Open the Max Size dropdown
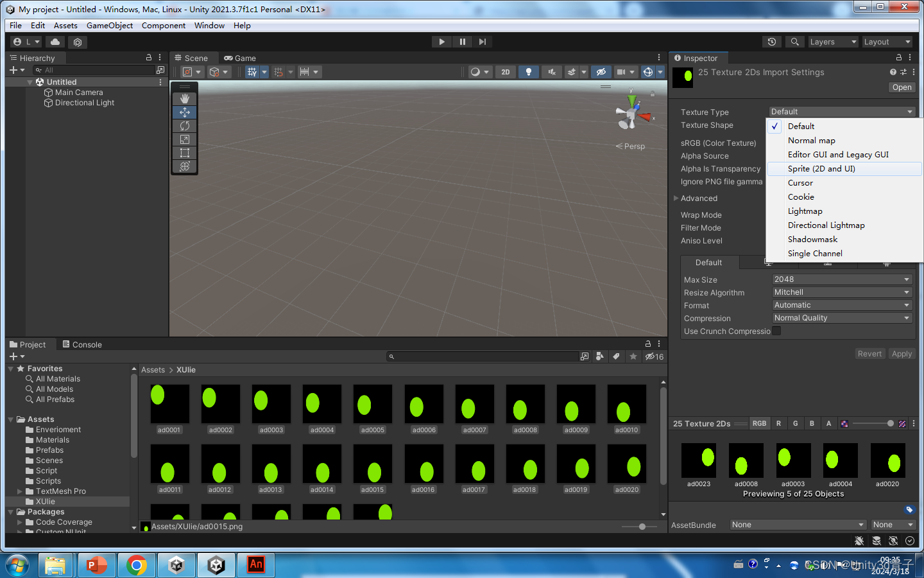This screenshot has height=578, width=924. [x=841, y=279]
